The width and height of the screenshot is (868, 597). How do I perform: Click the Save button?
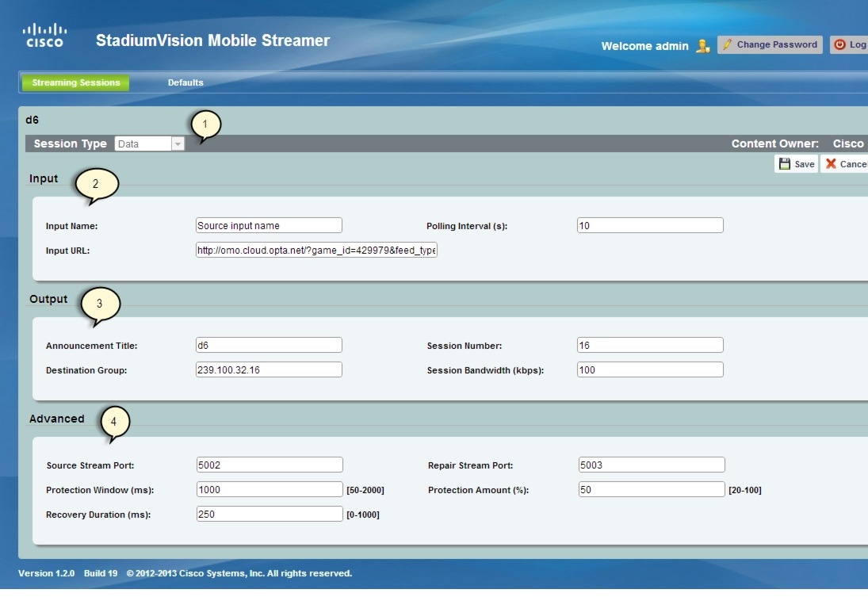click(795, 163)
